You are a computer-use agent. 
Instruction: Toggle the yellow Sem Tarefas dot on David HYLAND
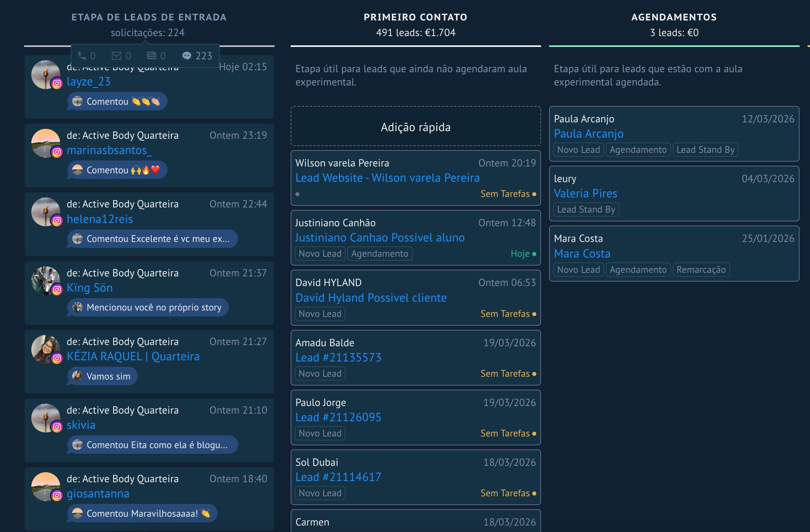535,315
